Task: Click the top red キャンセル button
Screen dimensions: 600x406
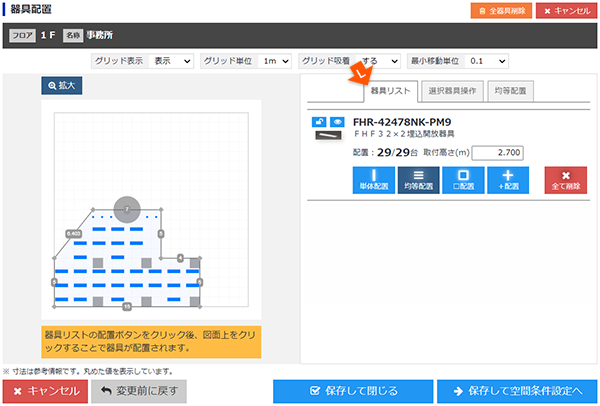Action: click(566, 11)
